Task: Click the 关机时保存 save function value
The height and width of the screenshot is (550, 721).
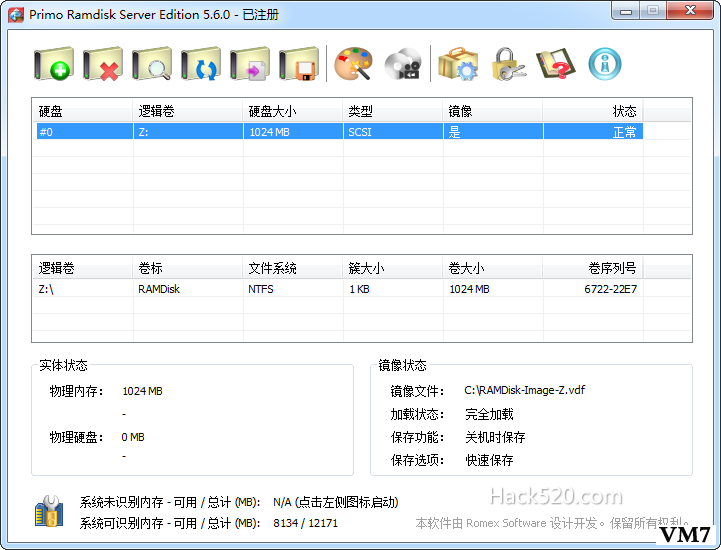Action: (x=495, y=437)
